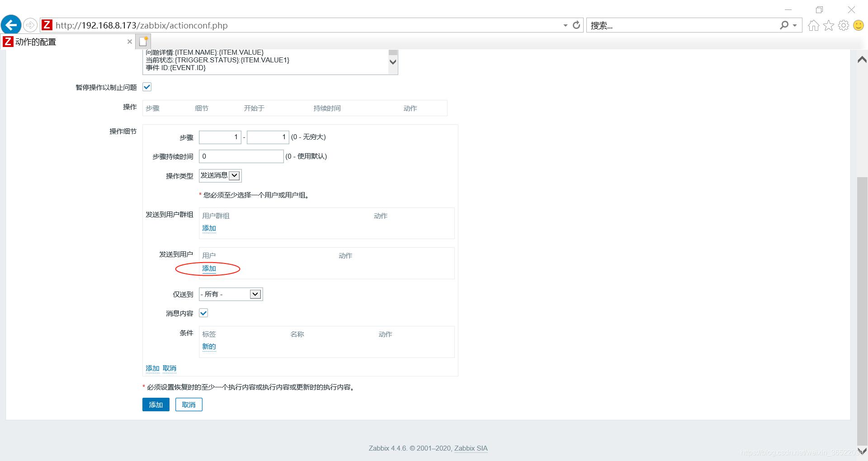This screenshot has width=868, height=461.
Task: Click 添加 under 用户群组
Action: [209, 228]
